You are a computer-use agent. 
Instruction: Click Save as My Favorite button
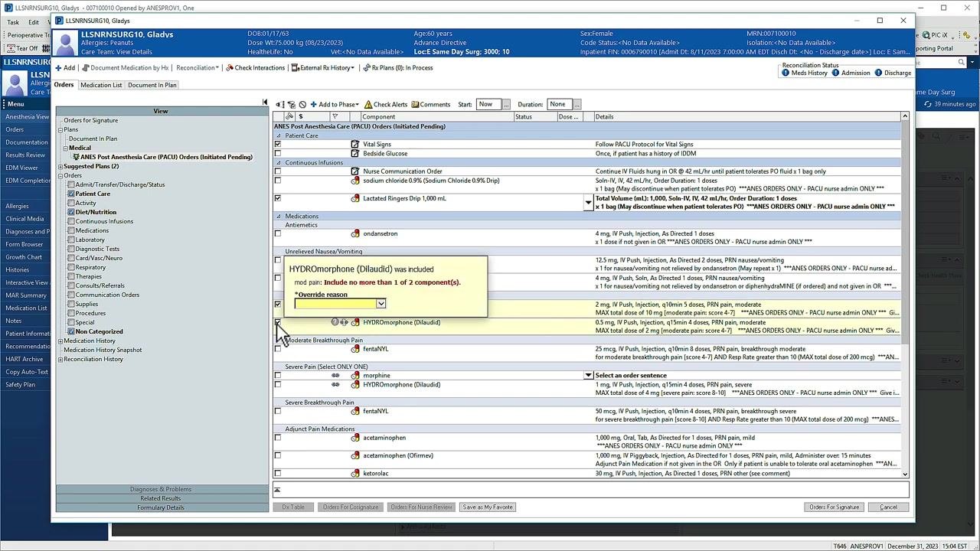(x=488, y=507)
